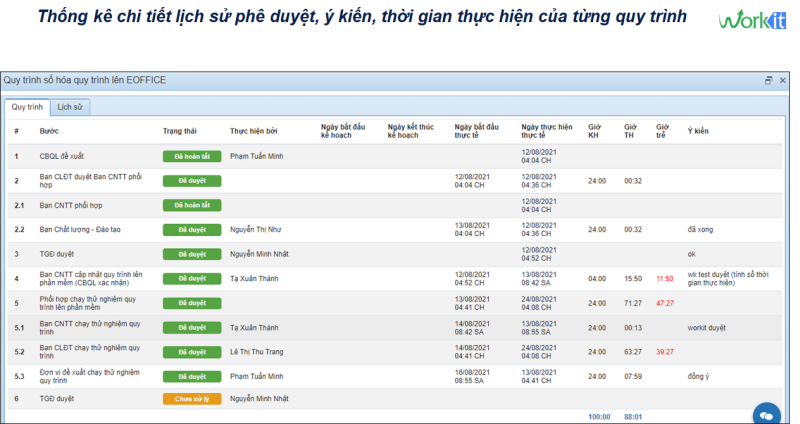Click Đã duyệt badge in TGĐ duyệt row 3
Viewport: 800px width, 424px height.
coord(191,254)
